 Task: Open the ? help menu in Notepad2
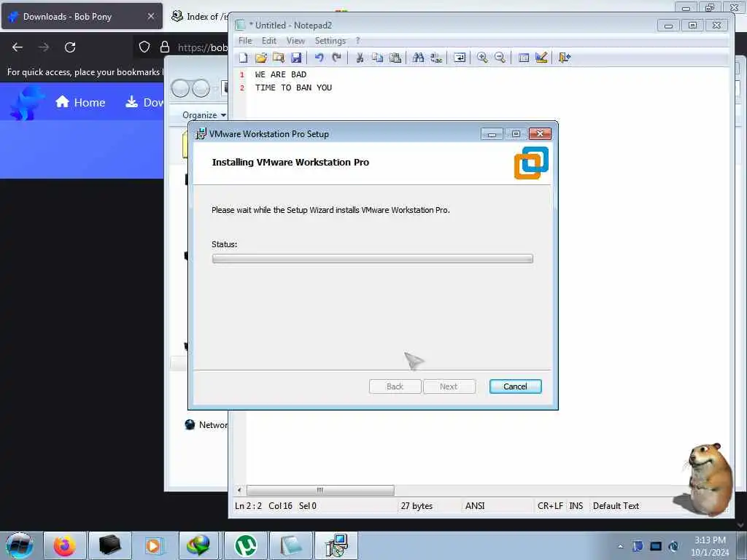[357, 41]
